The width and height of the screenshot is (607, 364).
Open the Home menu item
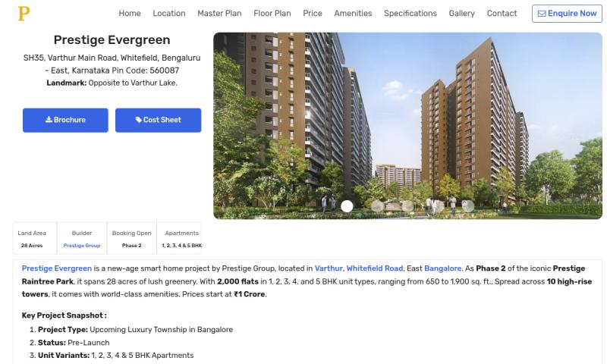(x=130, y=14)
